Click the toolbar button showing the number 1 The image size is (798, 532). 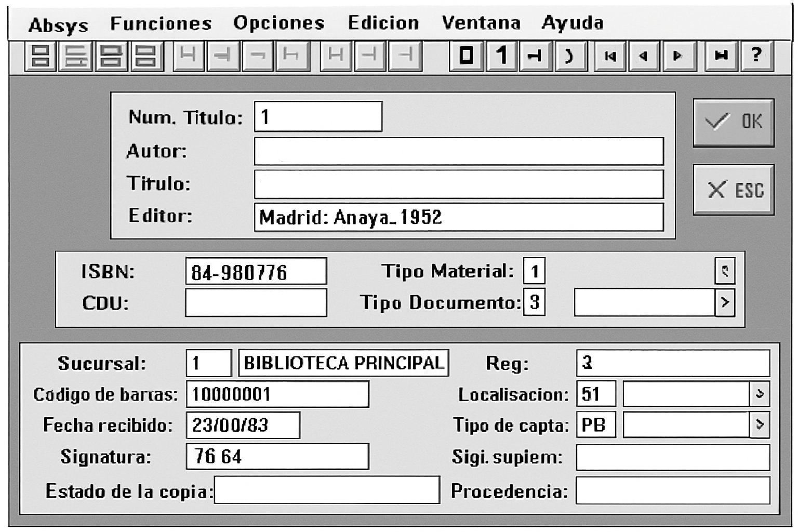[501, 55]
